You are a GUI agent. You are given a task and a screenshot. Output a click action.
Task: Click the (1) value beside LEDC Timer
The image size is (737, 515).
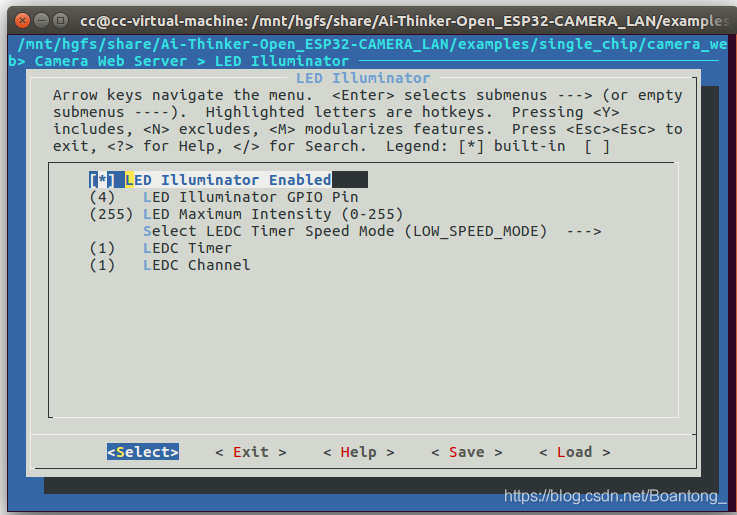coord(102,248)
